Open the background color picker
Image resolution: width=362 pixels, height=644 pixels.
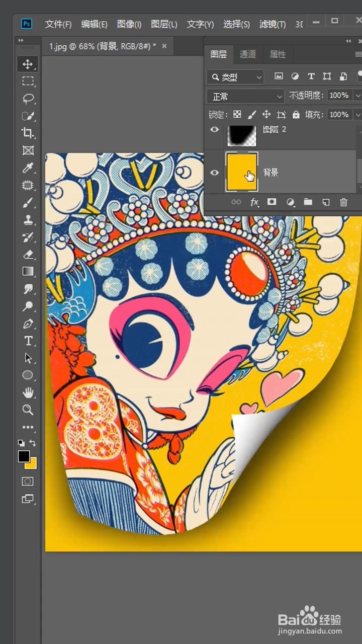[33, 465]
